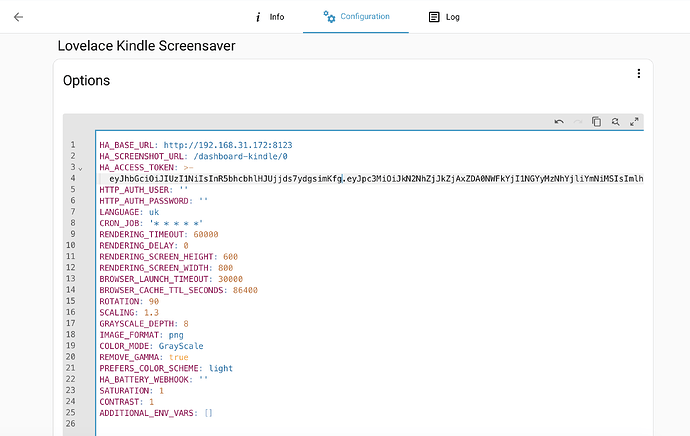Click the RENDERING_SCREEN_HEIGHT value 600
Viewport: 690px width, 436px height.
click(230, 257)
